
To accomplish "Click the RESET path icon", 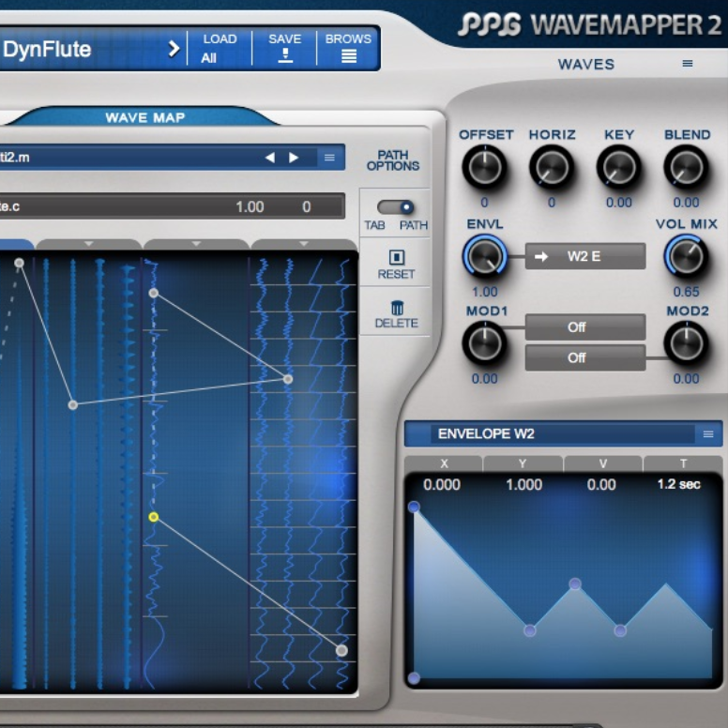I will click(x=396, y=257).
